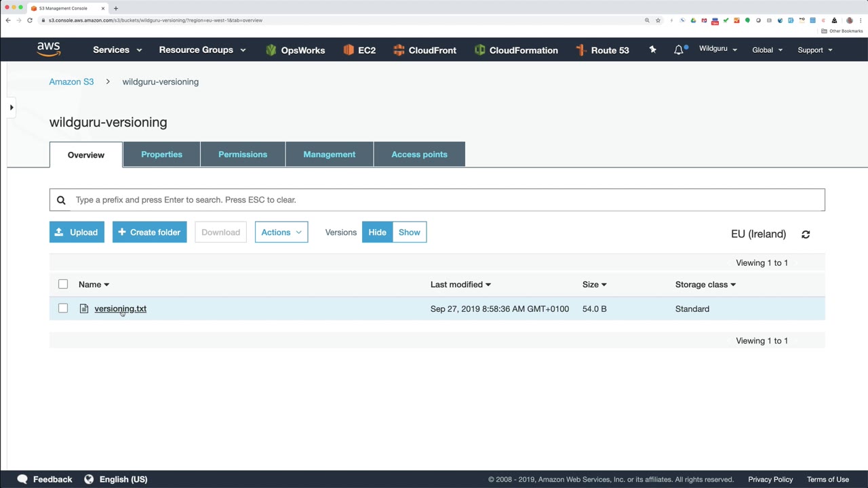This screenshot has height=488, width=868.
Task: Click the pin shortcuts icon in AWS navbar
Action: [x=652, y=49]
